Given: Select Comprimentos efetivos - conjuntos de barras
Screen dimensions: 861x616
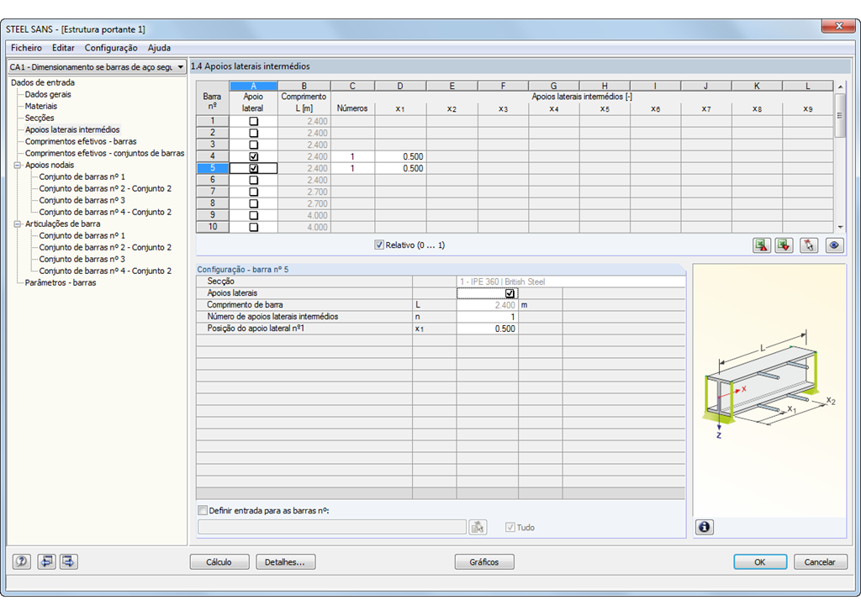Looking at the screenshot, I should pyautogui.click(x=105, y=153).
